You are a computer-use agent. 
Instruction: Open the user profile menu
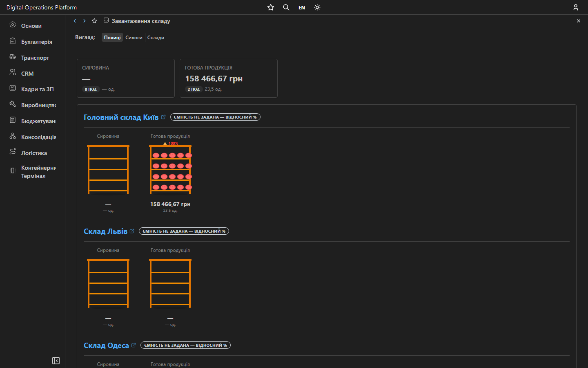point(576,7)
